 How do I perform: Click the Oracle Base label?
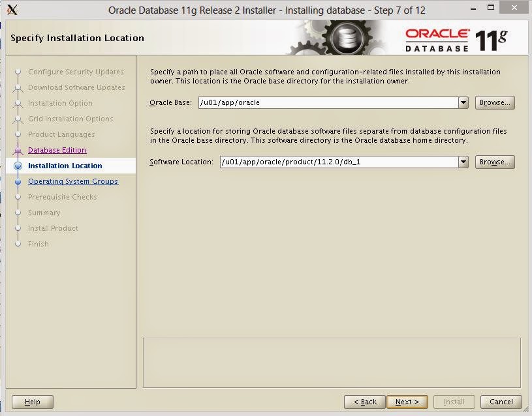coord(170,103)
